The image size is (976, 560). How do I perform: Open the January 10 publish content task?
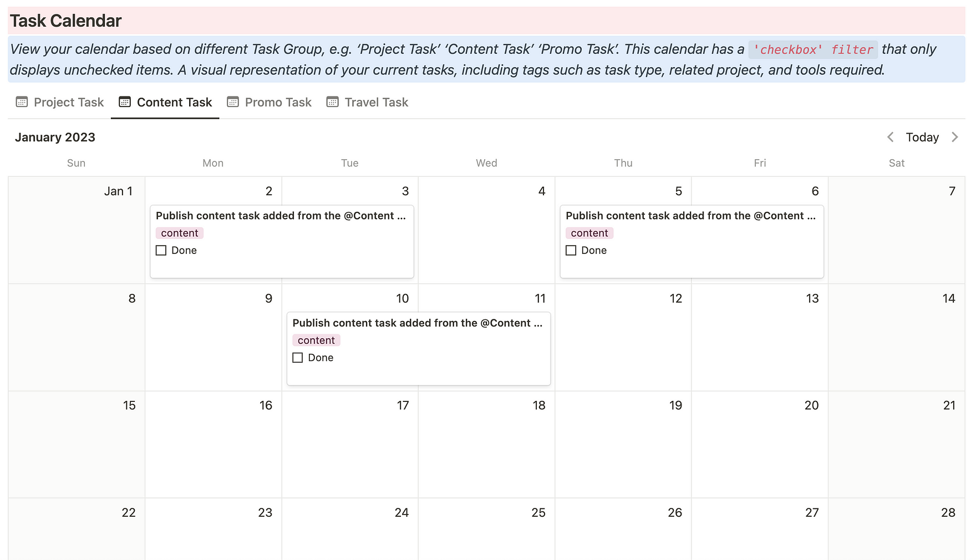click(417, 323)
